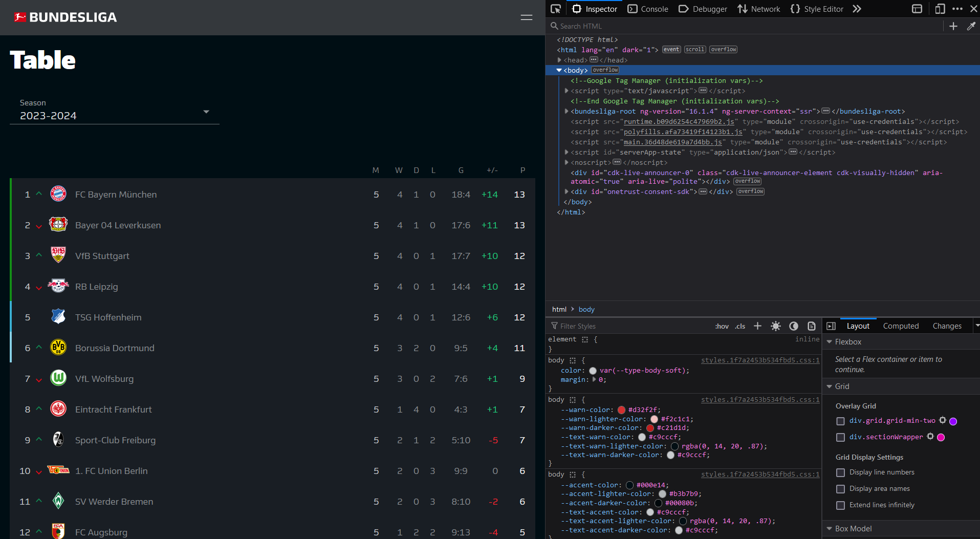Image resolution: width=980 pixels, height=539 pixels.
Task: Click the 1. FC Union Berlin crest
Action: click(x=58, y=470)
